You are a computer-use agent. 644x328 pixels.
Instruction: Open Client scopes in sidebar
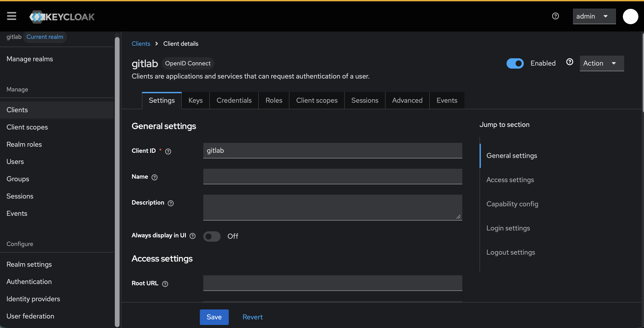point(57,127)
